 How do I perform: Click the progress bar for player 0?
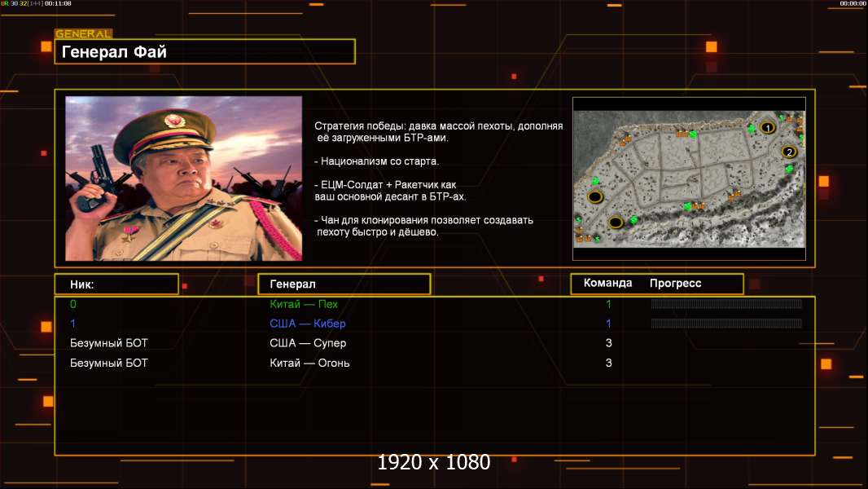point(726,304)
